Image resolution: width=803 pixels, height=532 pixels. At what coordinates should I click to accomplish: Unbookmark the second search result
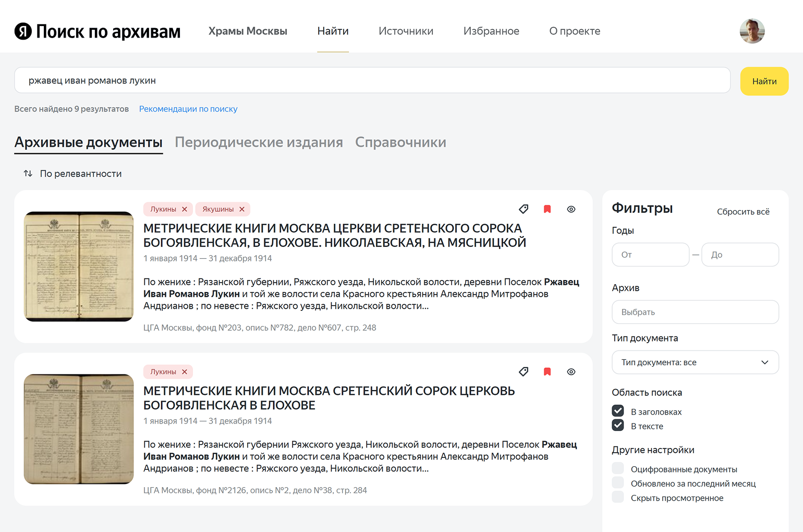coord(547,371)
